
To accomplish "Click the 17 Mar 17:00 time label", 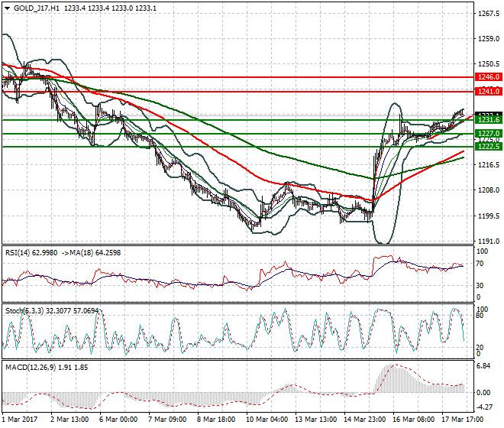I will coord(462,420).
